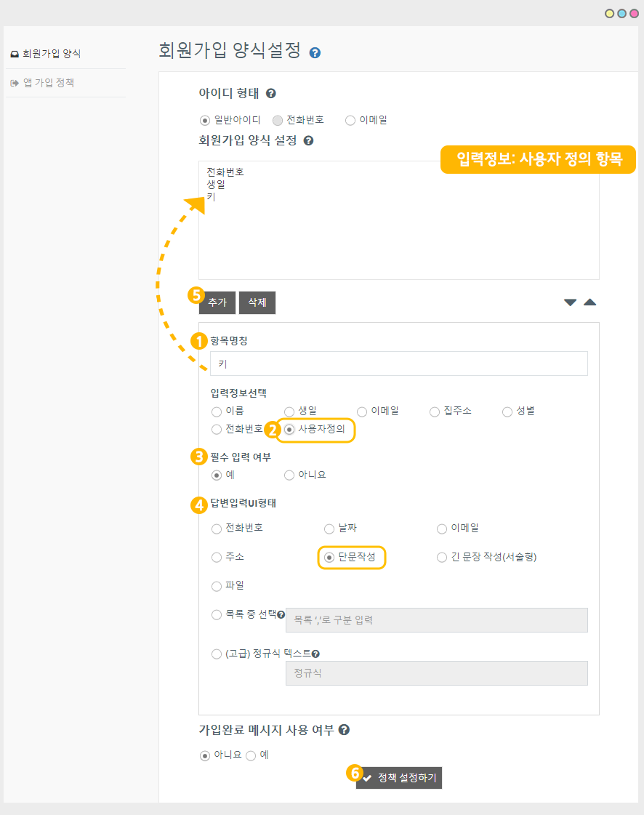Click help icon beside 회원가입 양식 설정 heading
The height and width of the screenshot is (815, 644).
(308, 141)
